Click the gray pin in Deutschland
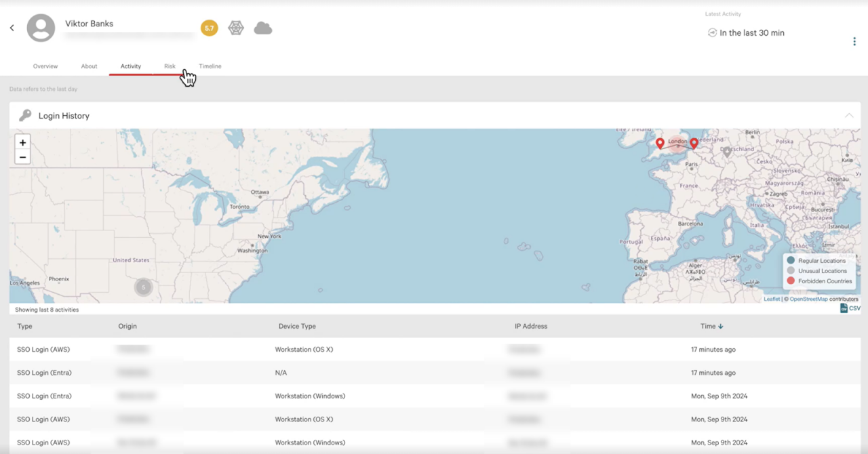Image resolution: width=868 pixels, height=454 pixels. click(727, 152)
